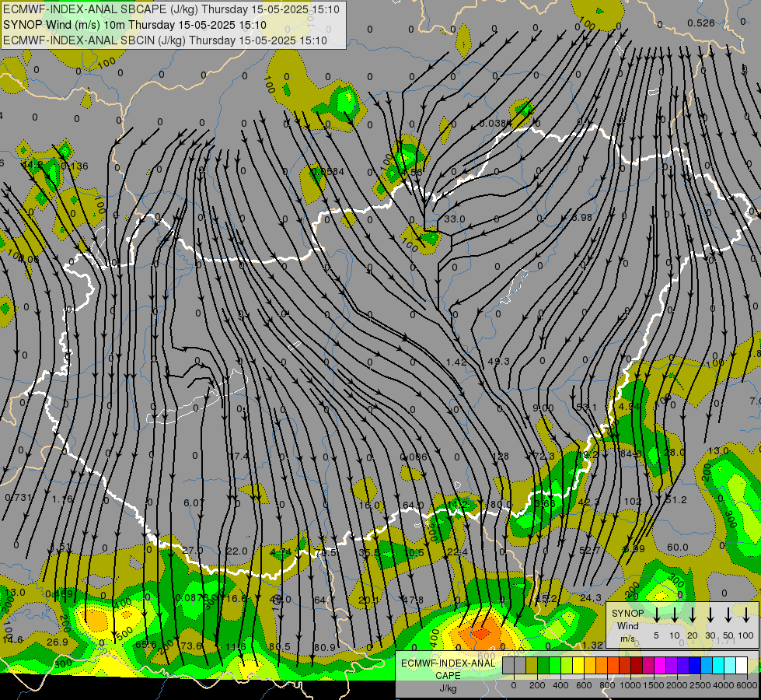Click the 26.9 value on the map
The width and height of the screenshot is (761, 700).
coord(58,642)
